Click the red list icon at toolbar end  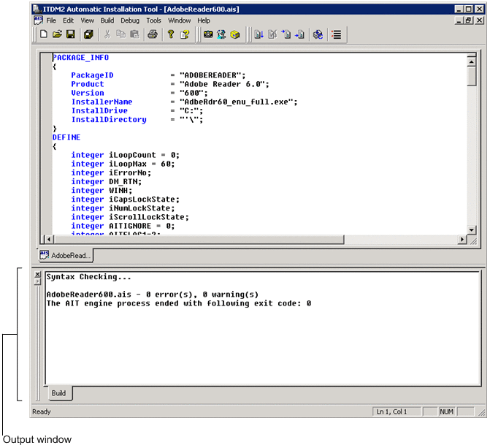pyautogui.click(x=336, y=34)
